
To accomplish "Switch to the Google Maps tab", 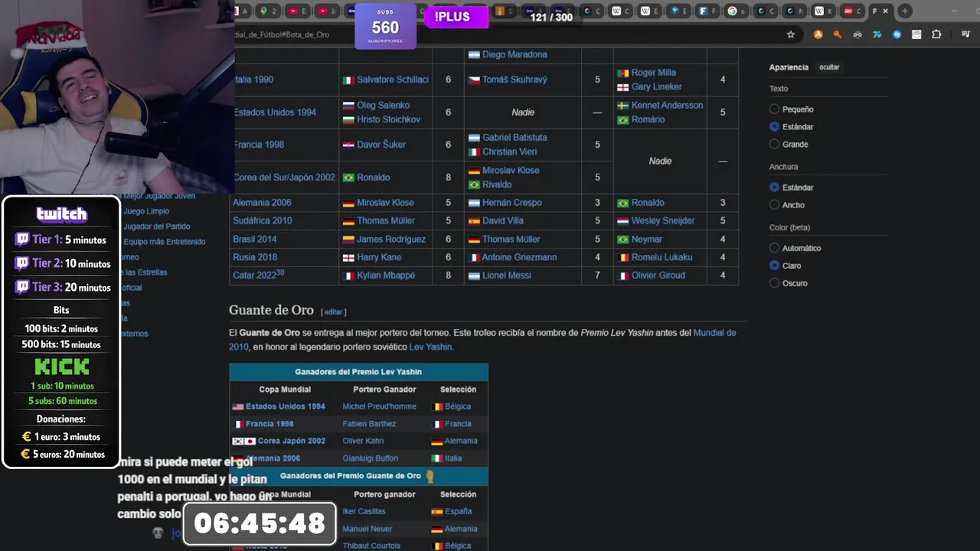I will 269,11.
